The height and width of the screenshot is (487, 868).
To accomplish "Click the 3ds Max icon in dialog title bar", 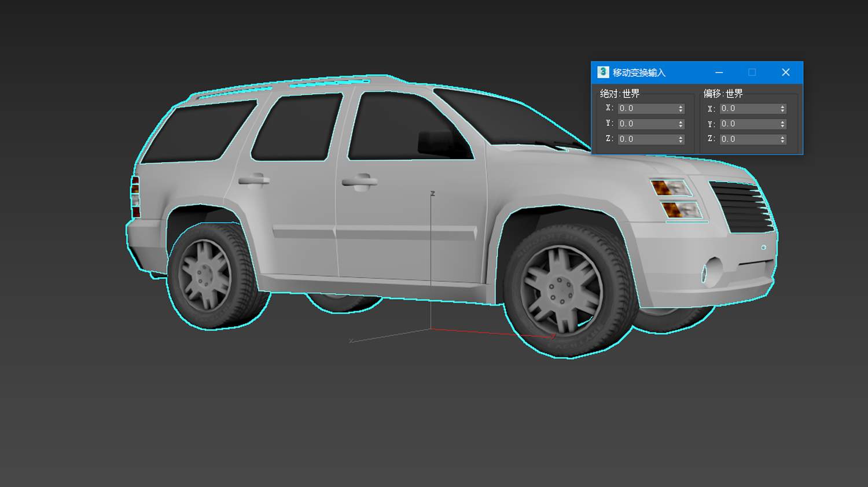I will point(603,72).
